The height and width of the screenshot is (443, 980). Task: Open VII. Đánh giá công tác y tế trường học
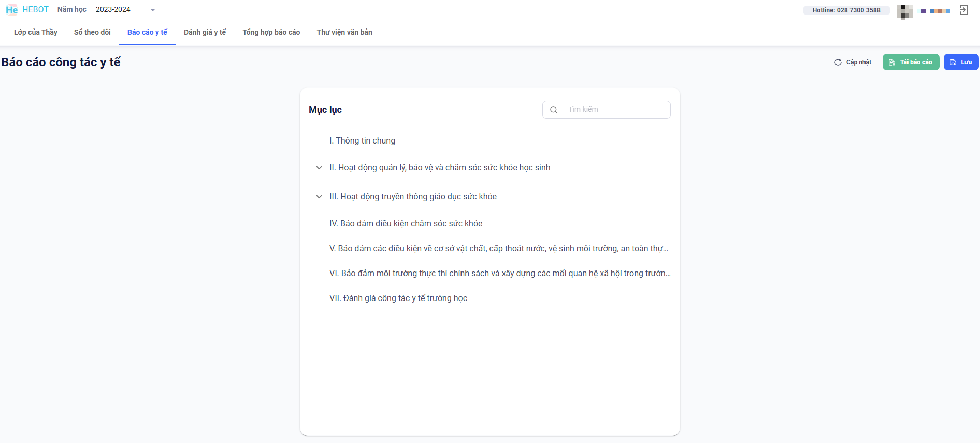click(398, 298)
